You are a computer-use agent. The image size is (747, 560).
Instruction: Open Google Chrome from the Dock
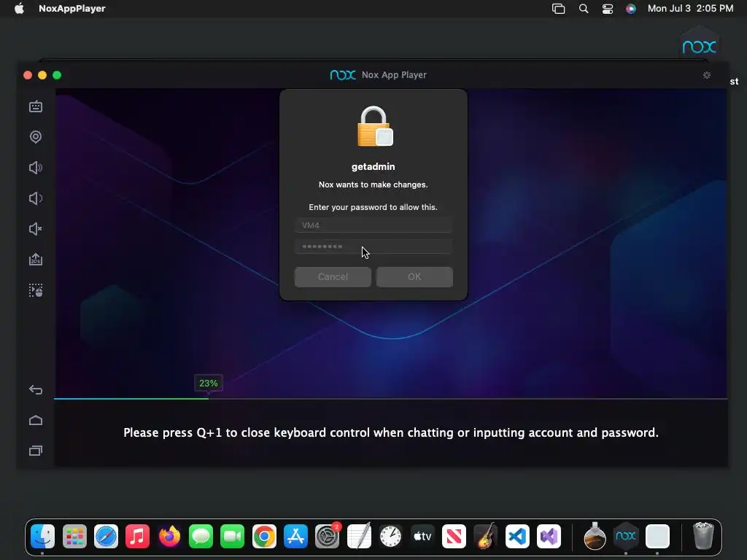(x=264, y=536)
